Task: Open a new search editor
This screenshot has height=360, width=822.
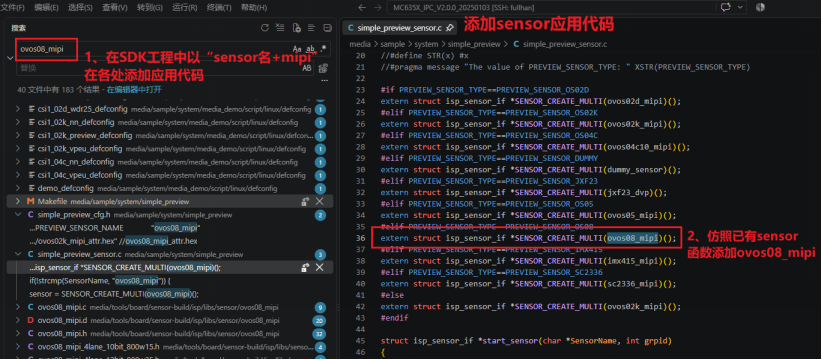Action: point(296,28)
